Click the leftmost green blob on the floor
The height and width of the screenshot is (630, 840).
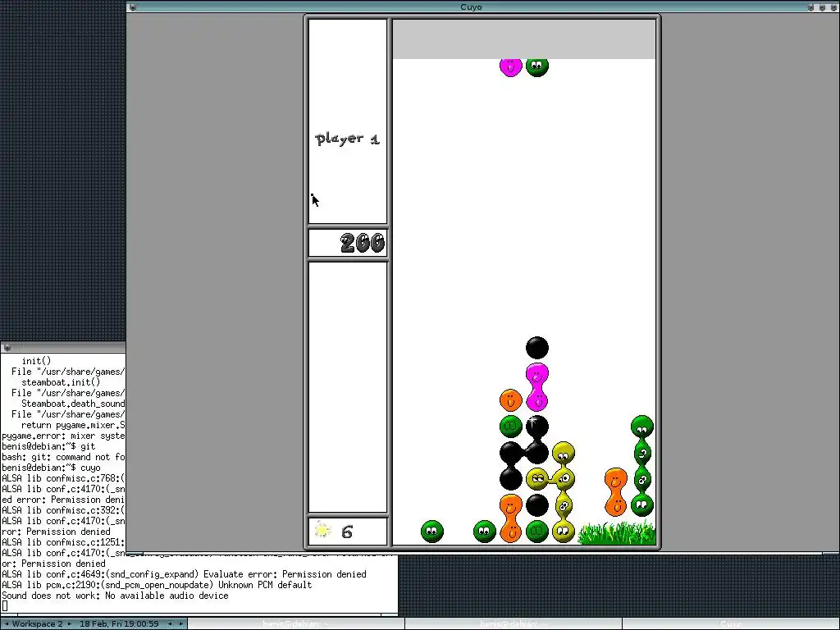pos(431,532)
